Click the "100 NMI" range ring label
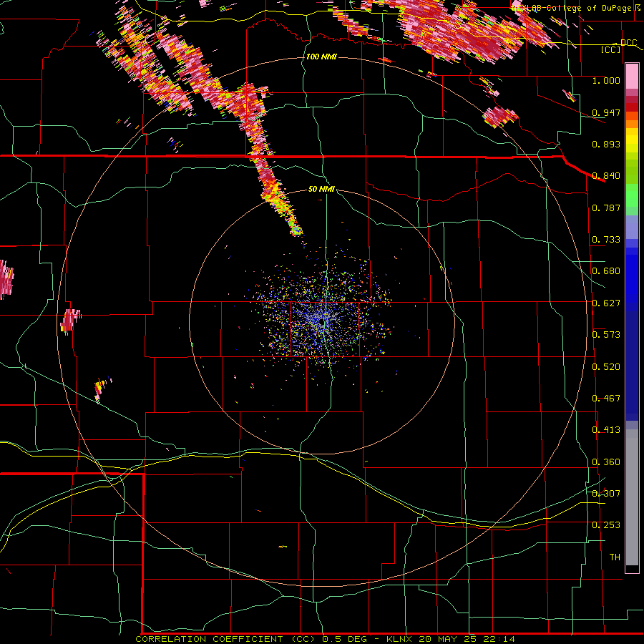The width and height of the screenshot is (644, 644). pyautogui.click(x=321, y=57)
